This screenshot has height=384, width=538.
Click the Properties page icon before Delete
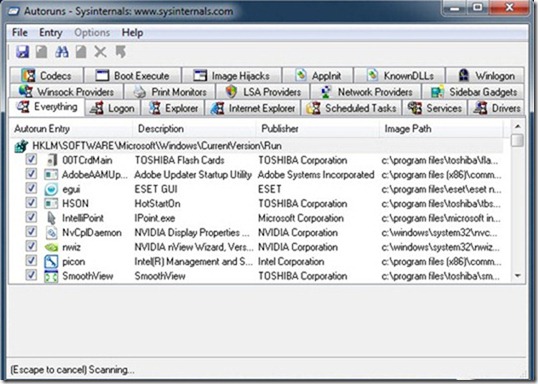point(81,52)
